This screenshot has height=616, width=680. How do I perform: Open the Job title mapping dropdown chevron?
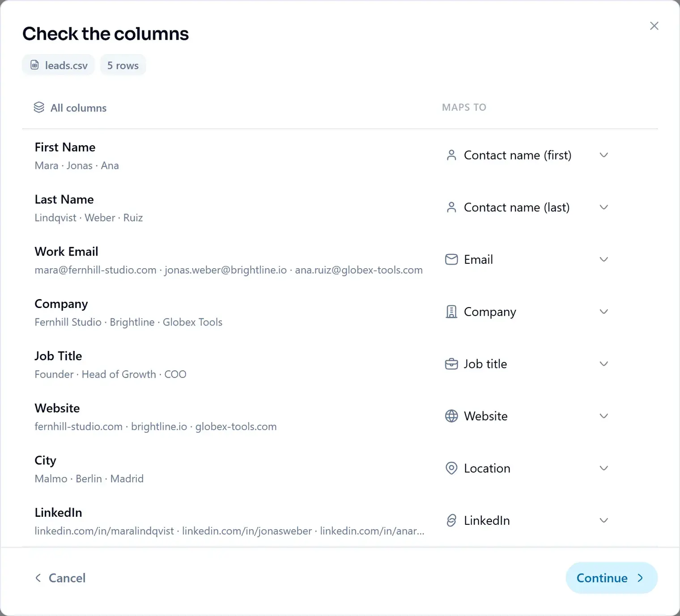(604, 364)
